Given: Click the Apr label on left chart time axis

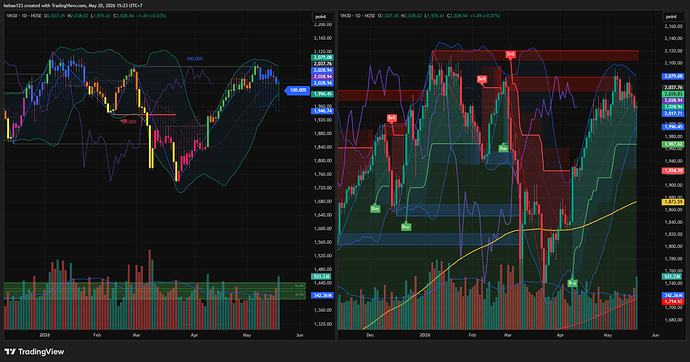Looking at the screenshot, I should point(194,335).
